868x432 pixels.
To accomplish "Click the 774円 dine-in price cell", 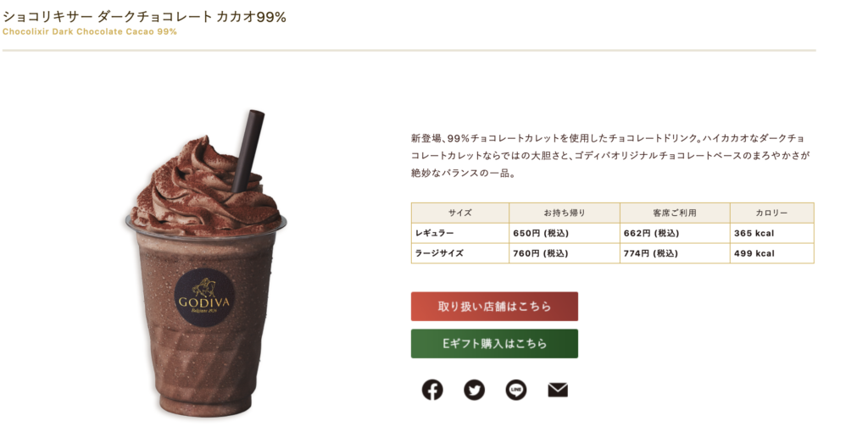I will (x=674, y=253).
